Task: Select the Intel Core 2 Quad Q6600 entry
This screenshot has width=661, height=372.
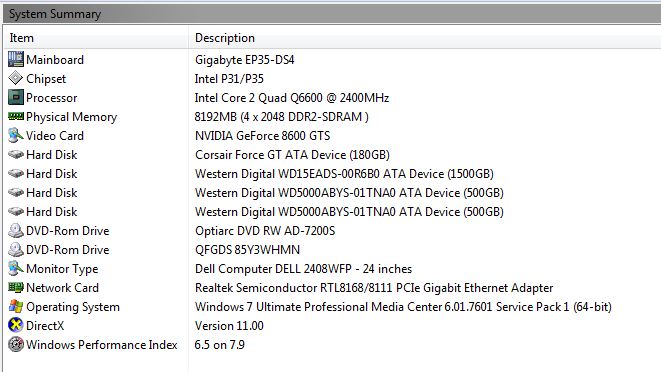Action: click(292, 98)
